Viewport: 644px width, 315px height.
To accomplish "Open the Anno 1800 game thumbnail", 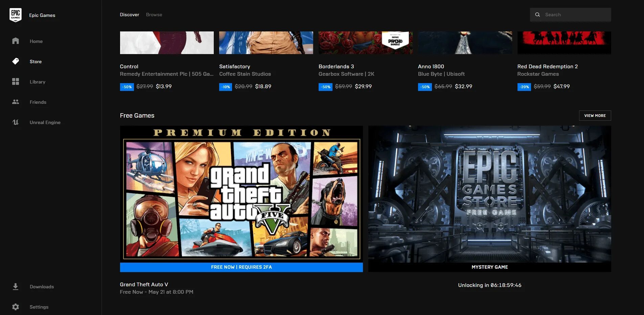I will click(x=465, y=43).
